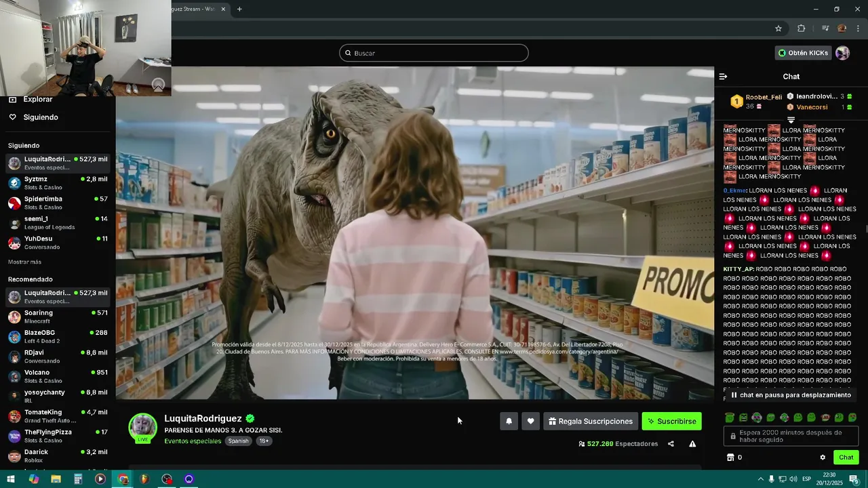Click the report warning triangle icon
Screen dimensions: 868x488
(692, 444)
